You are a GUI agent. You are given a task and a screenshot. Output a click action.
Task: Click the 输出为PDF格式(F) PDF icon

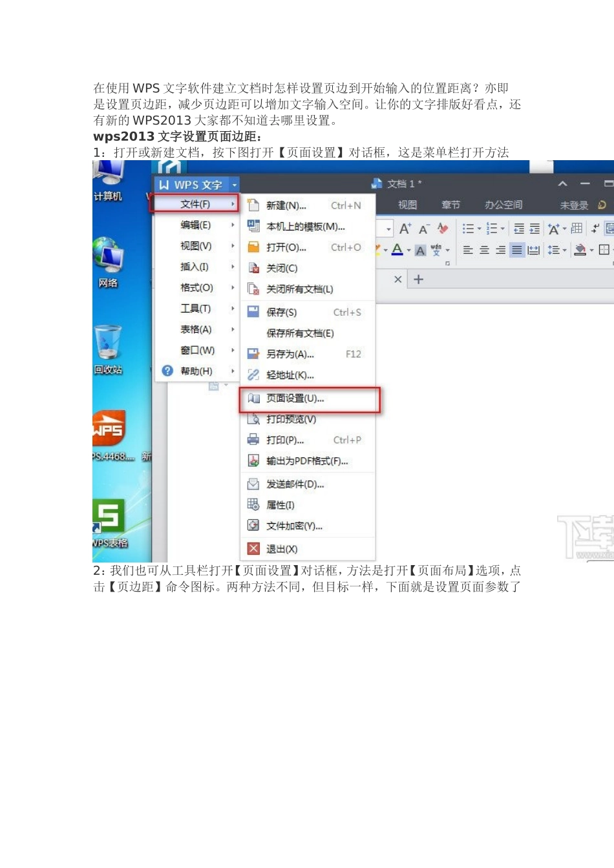tap(253, 460)
